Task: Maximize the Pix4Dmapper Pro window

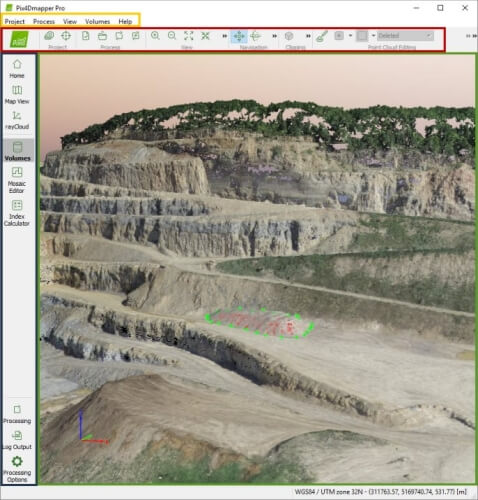Action: pyautogui.click(x=440, y=8)
